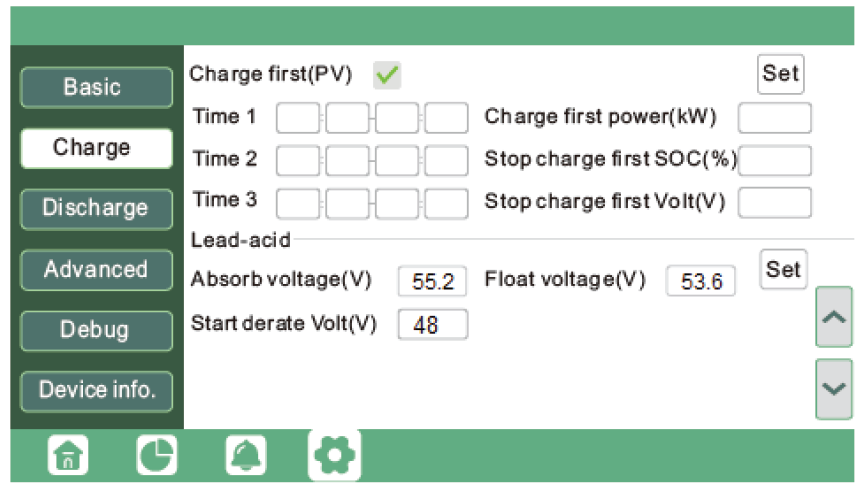The width and height of the screenshot is (864, 491).
Task: Open the Device info. tab
Action: [96, 390]
